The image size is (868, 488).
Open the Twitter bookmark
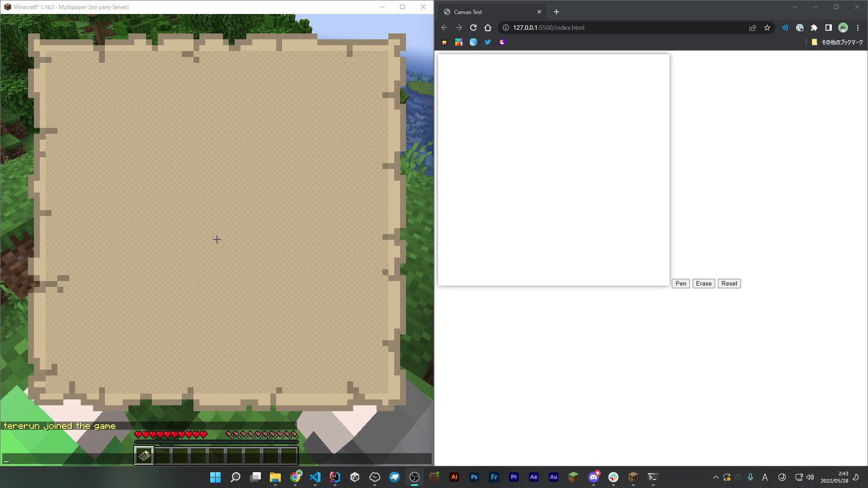pos(488,42)
